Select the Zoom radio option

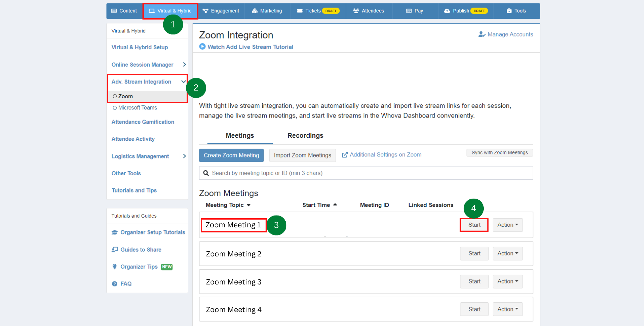(114, 96)
